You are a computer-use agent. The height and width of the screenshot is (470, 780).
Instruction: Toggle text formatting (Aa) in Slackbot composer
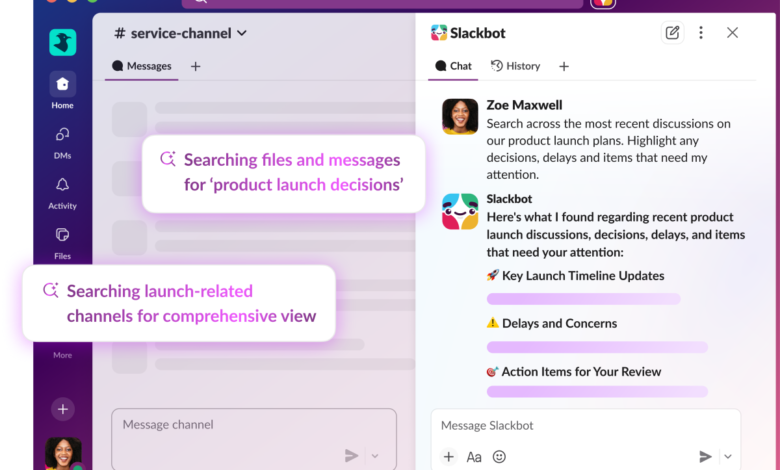tap(474, 457)
